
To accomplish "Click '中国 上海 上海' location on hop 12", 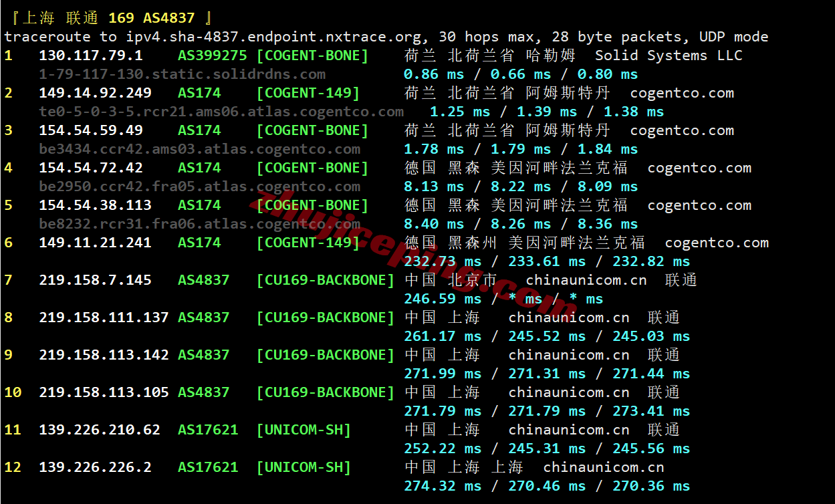I will click(x=464, y=467).
